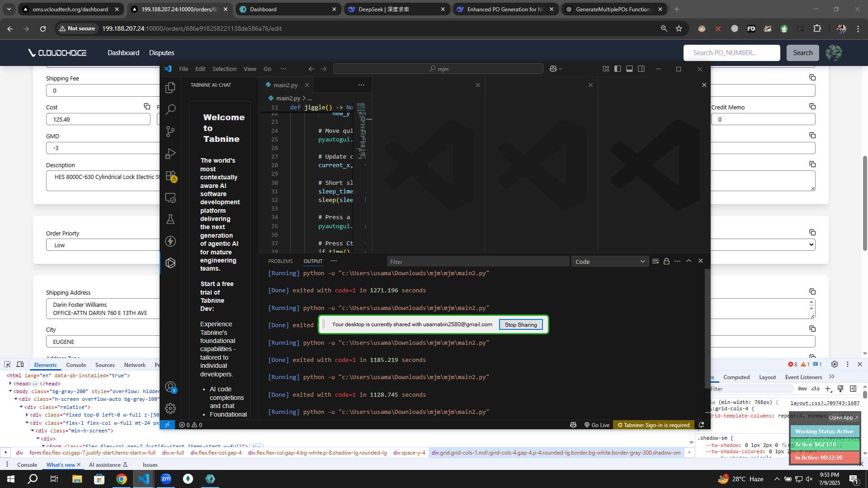Toggle the .cls element classes button
868x488 pixels.
point(815,389)
